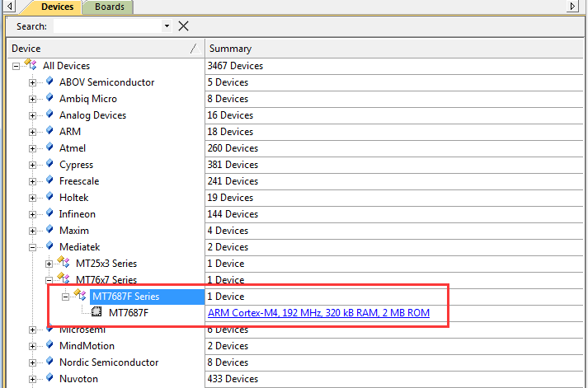Screen dimensions: 588x388
Task: Click the ARM vendor icon
Action: coord(49,131)
